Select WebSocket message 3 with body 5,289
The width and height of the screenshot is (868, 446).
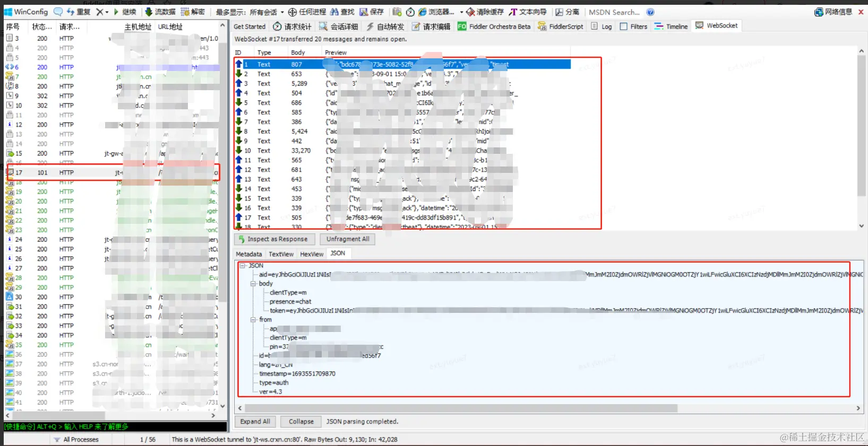click(402, 83)
